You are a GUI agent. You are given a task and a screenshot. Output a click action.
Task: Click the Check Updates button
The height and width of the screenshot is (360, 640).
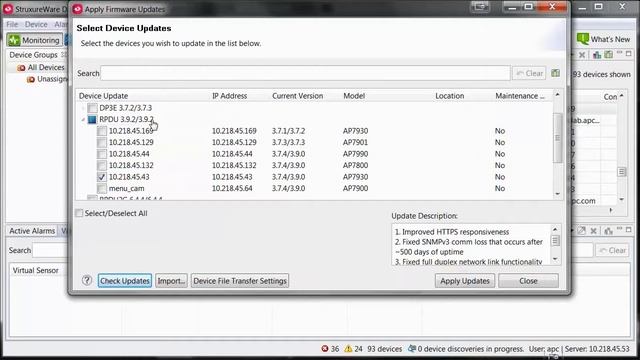coord(125,281)
